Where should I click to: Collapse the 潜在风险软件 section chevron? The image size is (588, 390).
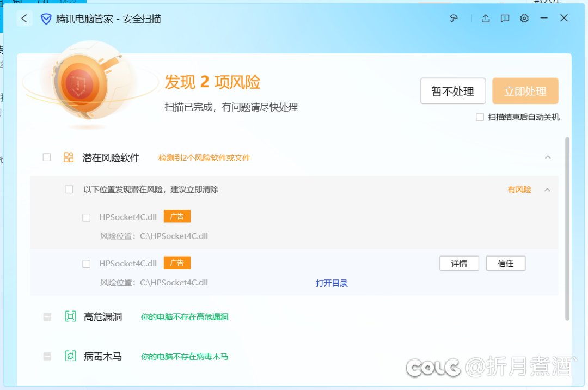click(x=548, y=157)
